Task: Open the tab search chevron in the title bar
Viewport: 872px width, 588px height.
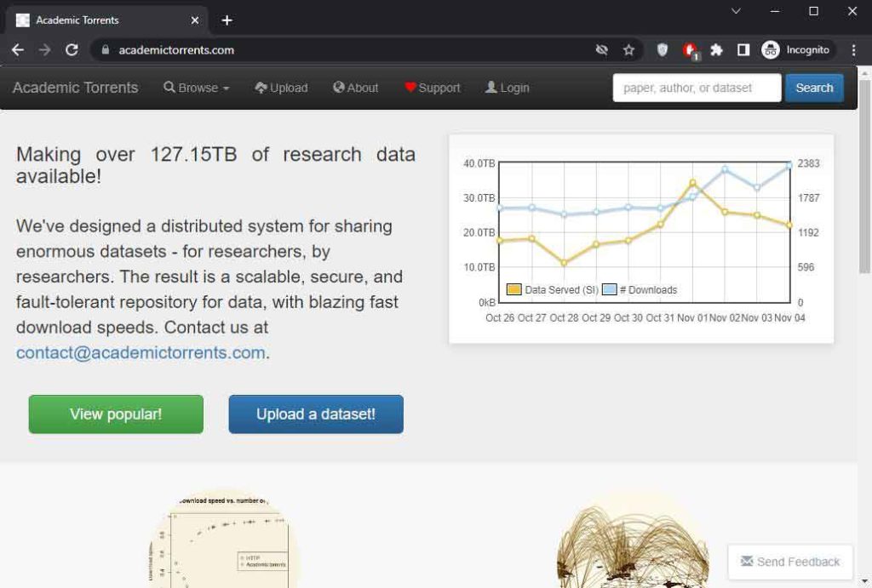Action: (x=736, y=11)
